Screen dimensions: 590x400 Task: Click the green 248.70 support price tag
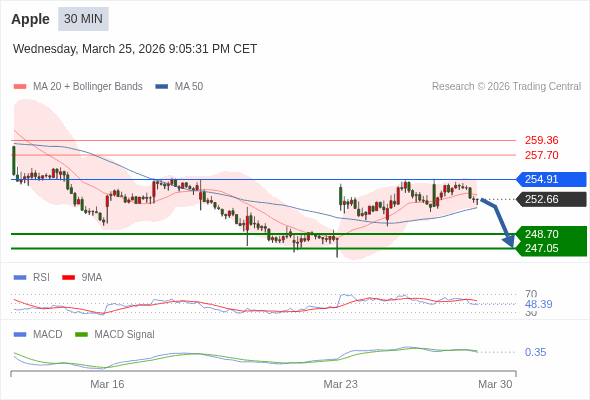(x=551, y=234)
